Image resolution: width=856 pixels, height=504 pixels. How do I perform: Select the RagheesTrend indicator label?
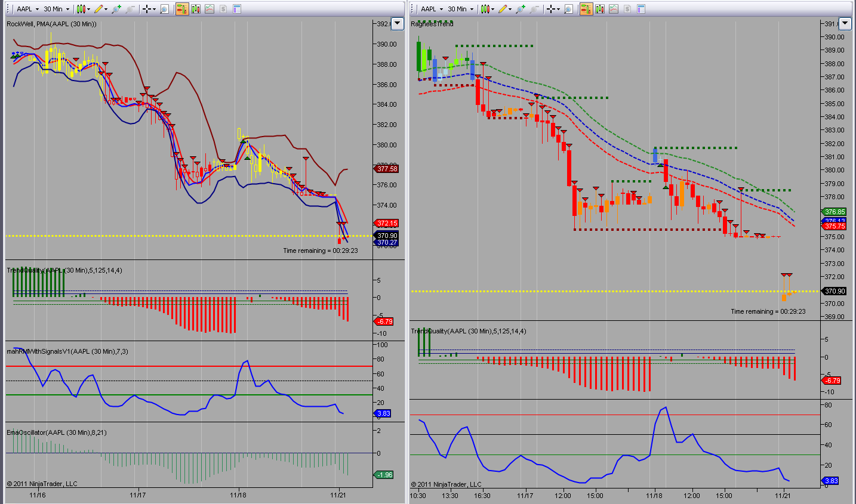[x=432, y=24]
